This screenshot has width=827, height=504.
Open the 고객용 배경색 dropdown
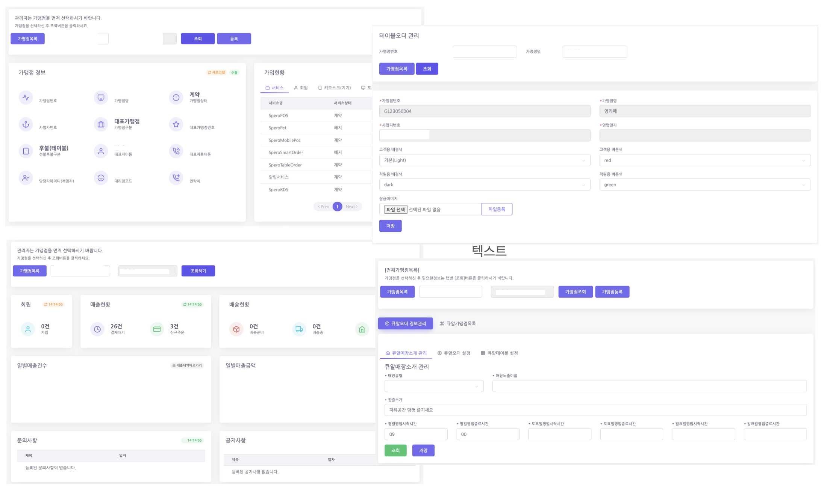(x=485, y=160)
